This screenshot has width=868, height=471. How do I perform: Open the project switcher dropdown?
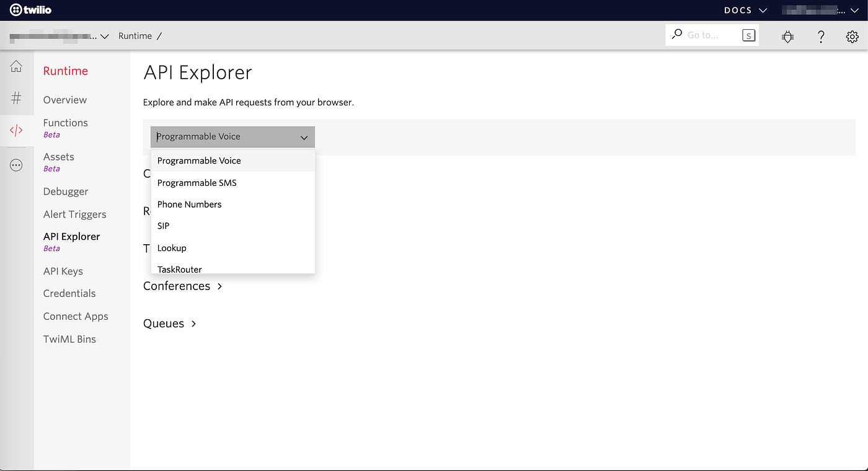(59, 37)
